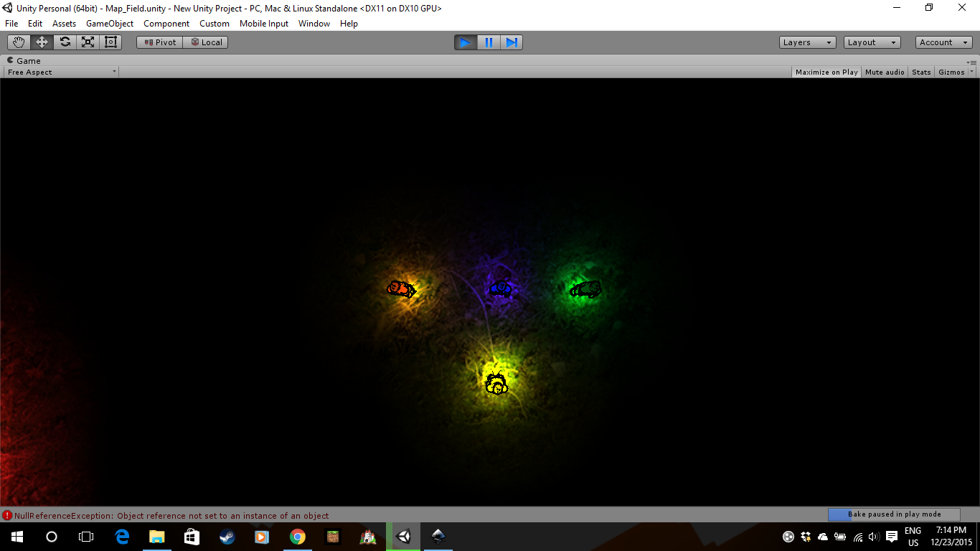Open the OneDrive tray icon
The height and width of the screenshot is (551, 980).
(x=822, y=537)
